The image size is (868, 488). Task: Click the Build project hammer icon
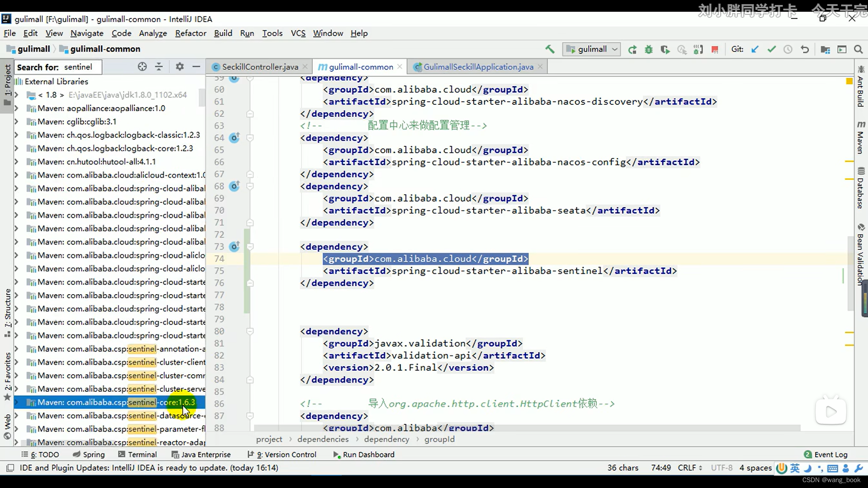[550, 49]
